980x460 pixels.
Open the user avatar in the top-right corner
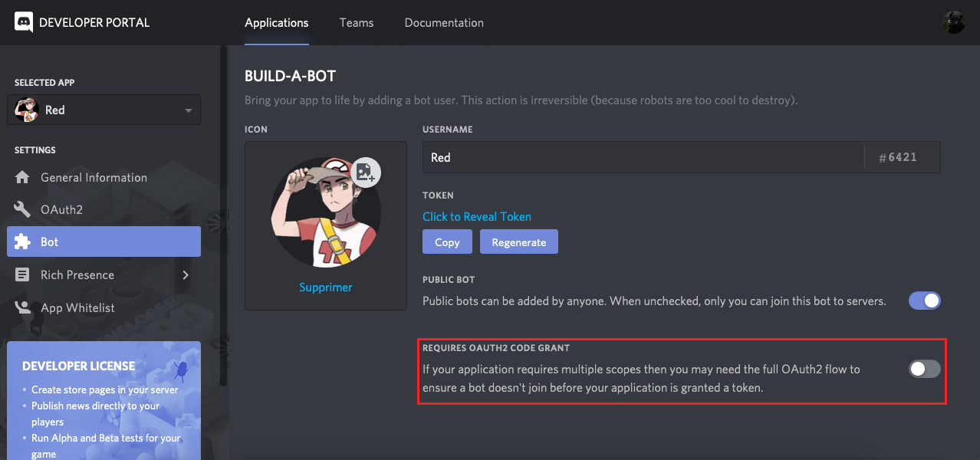[x=953, y=22]
